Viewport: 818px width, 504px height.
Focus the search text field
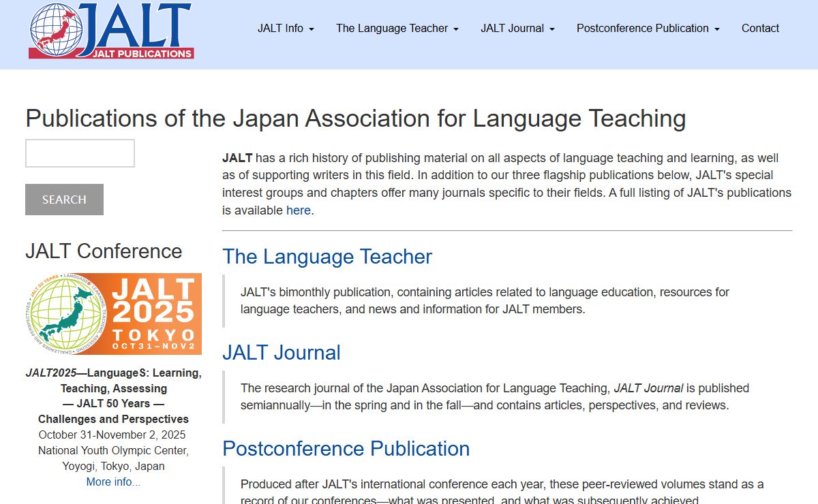coord(80,153)
